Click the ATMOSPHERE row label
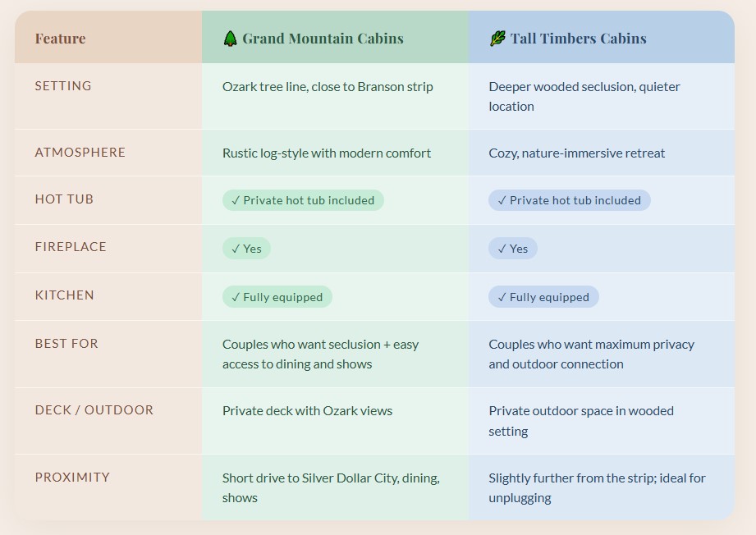 80,153
